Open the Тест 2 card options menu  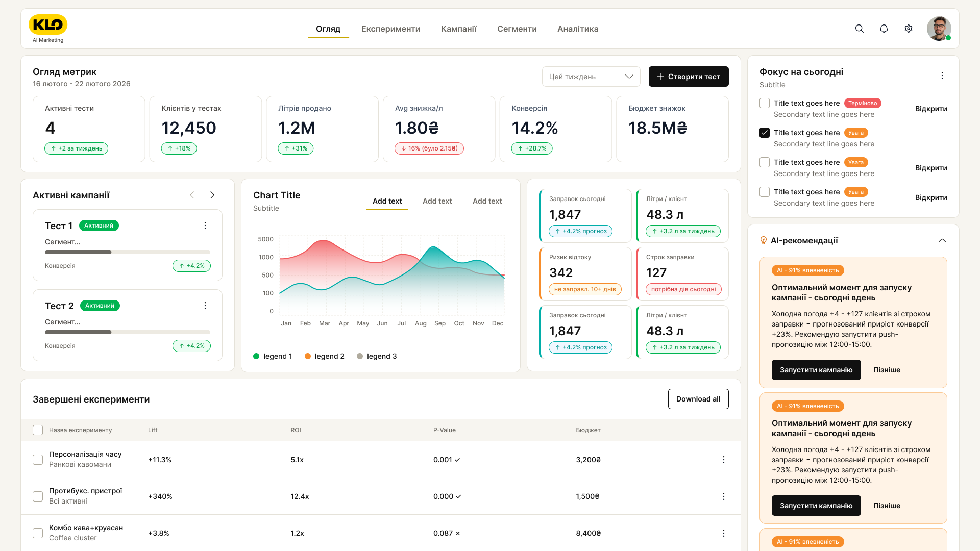(205, 306)
